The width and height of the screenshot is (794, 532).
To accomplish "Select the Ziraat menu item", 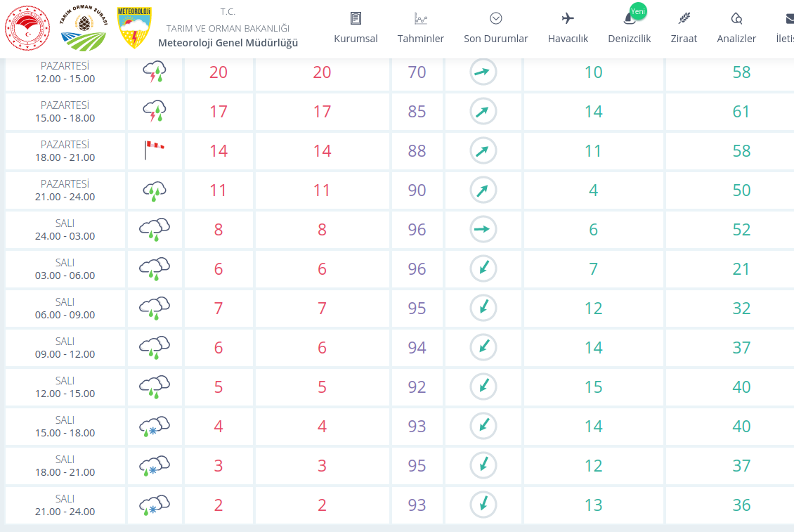I will point(683,28).
